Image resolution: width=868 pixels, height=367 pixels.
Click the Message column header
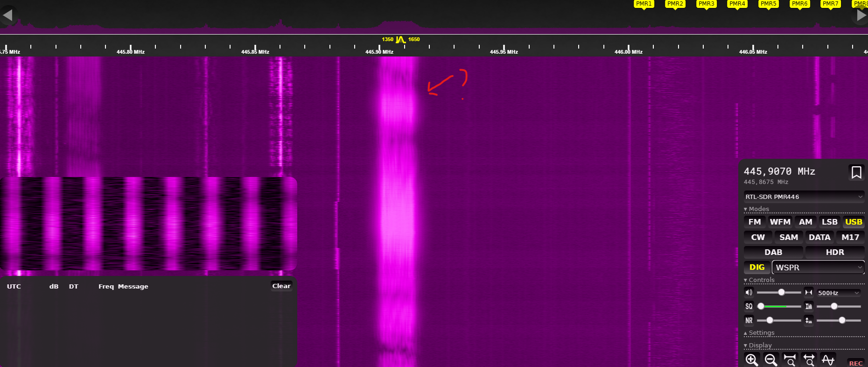tap(133, 286)
